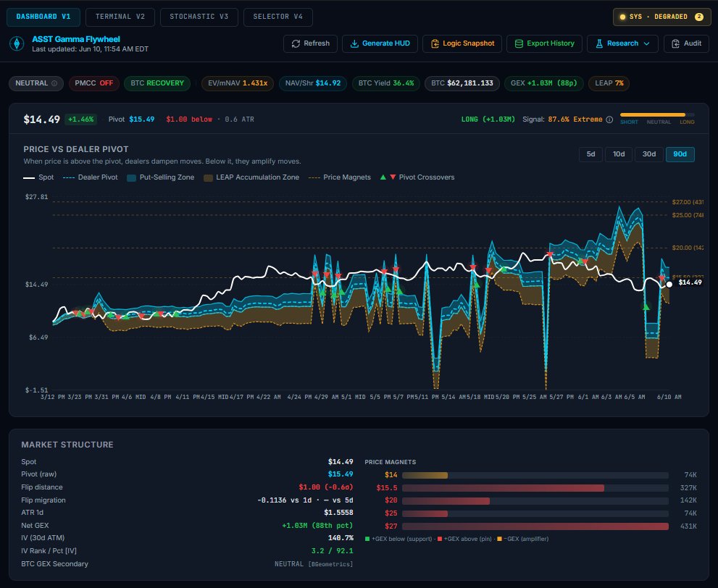
Task: Click the BTC $62,181.133 pill
Action: pyautogui.click(x=462, y=83)
